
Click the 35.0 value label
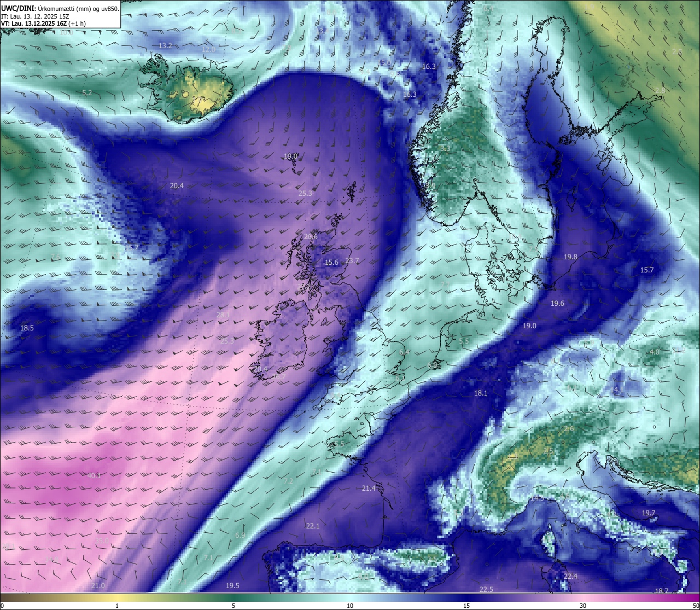[x=102, y=541]
